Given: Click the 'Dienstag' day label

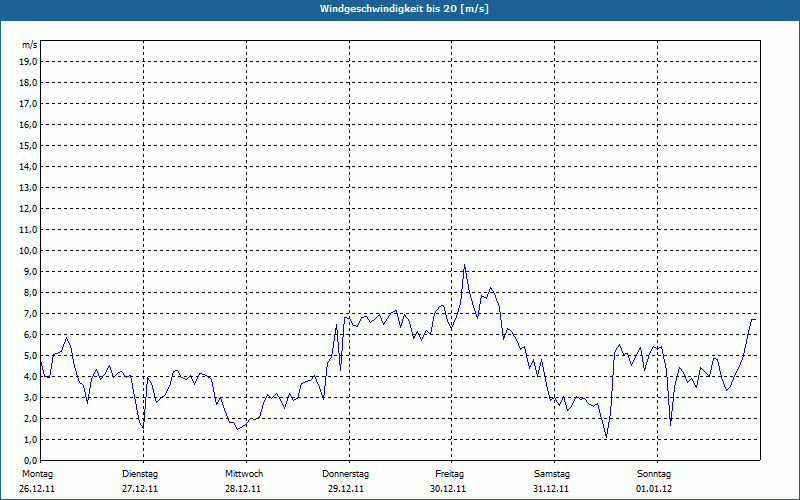Looking at the screenshot, I should pyautogui.click(x=140, y=474).
